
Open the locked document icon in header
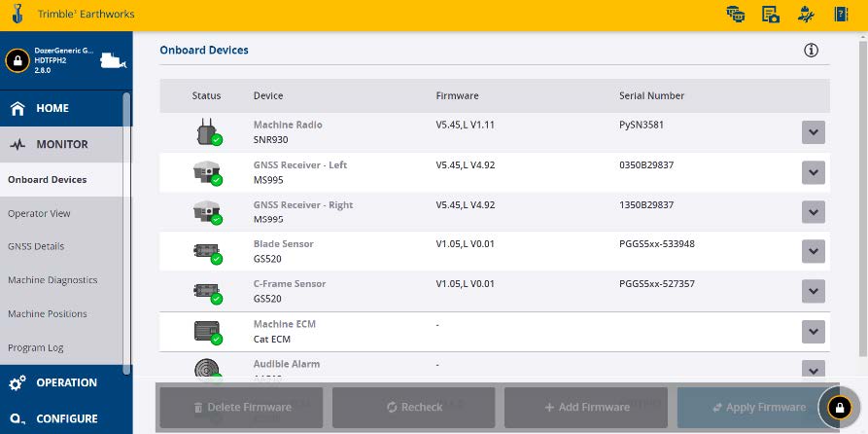[771, 15]
